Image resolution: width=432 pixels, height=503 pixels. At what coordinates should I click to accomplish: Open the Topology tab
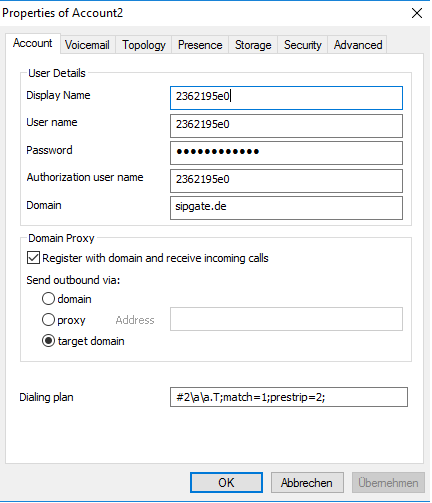point(144,45)
